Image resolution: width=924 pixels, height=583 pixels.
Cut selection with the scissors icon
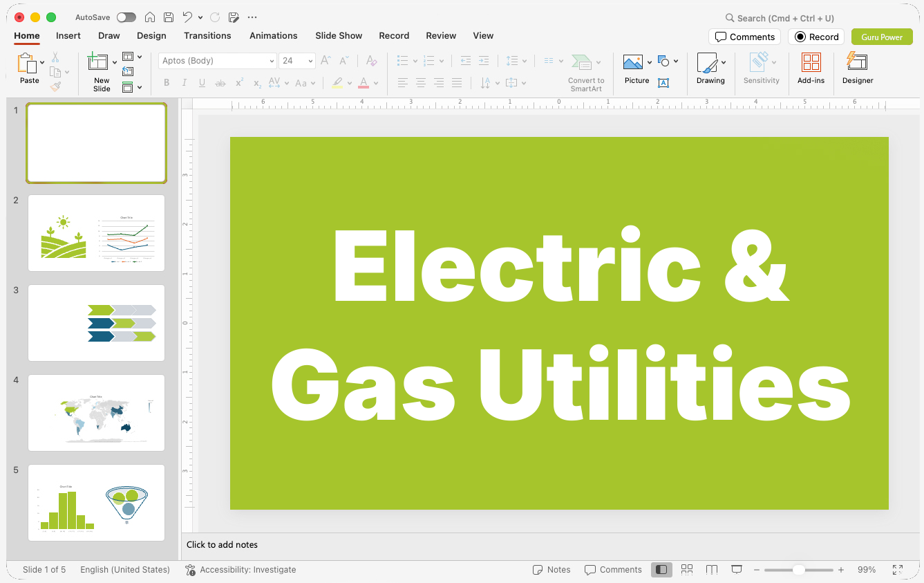[55, 57]
